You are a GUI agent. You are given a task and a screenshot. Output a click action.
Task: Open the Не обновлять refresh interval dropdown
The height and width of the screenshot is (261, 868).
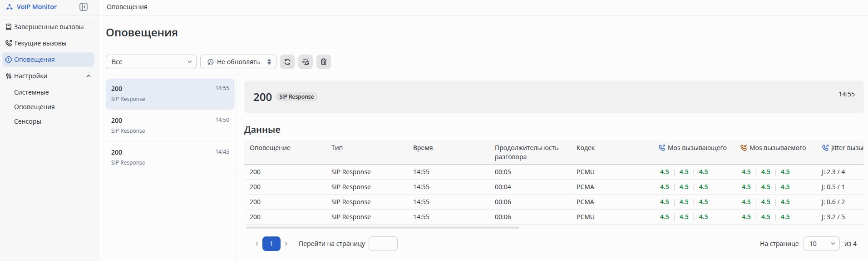click(238, 62)
